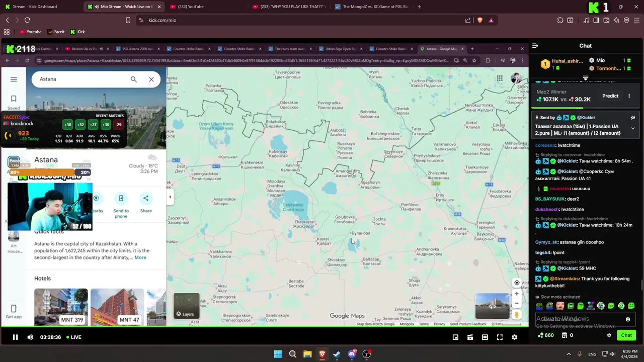Open the Street View preview thumbnail
The image size is (644, 362).
pyautogui.click(x=492, y=306)
